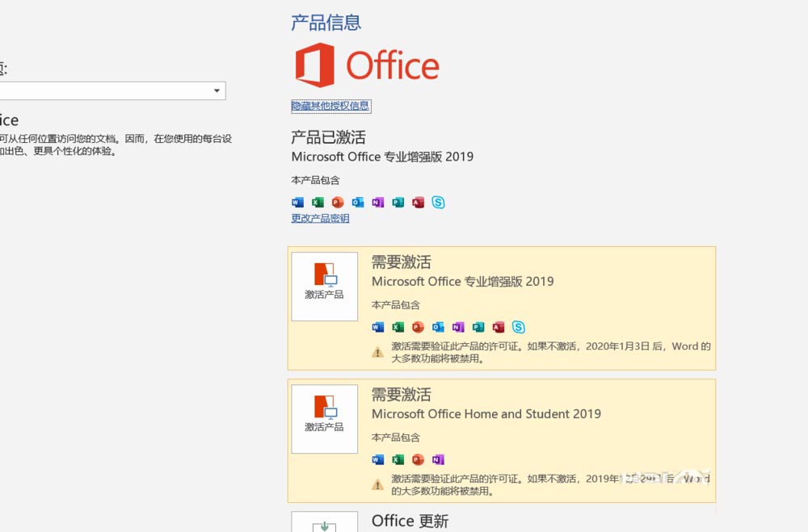Image resolution: width=808 pixels, height=532 pixels.
Task: Click 隐藏其他授权信息 link to hide license info
Action: click(330, 106)
